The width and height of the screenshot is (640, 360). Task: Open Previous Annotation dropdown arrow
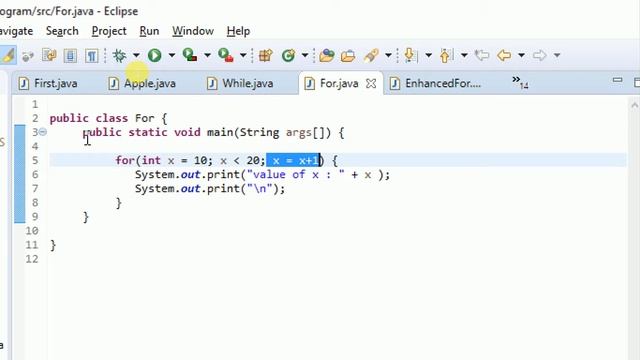tap(464, 55)
